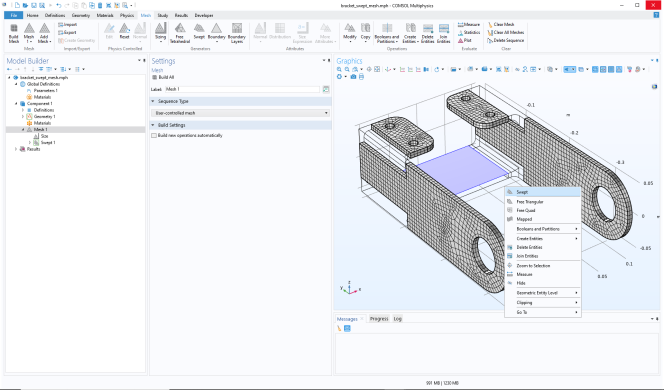Collapse the Global Definitions tree node
The image size is (664, 390).
point(16,84)
